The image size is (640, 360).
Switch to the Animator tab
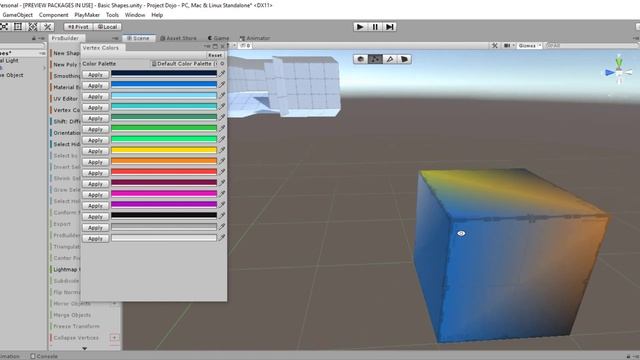click(x=255, y=38)
